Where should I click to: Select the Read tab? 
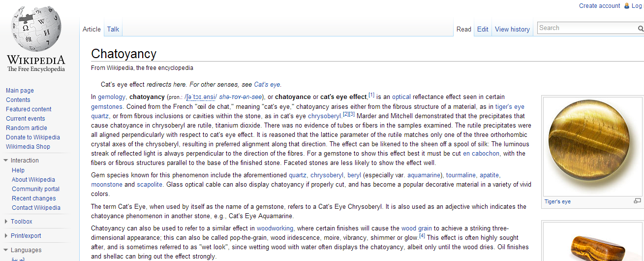point(464,29)
